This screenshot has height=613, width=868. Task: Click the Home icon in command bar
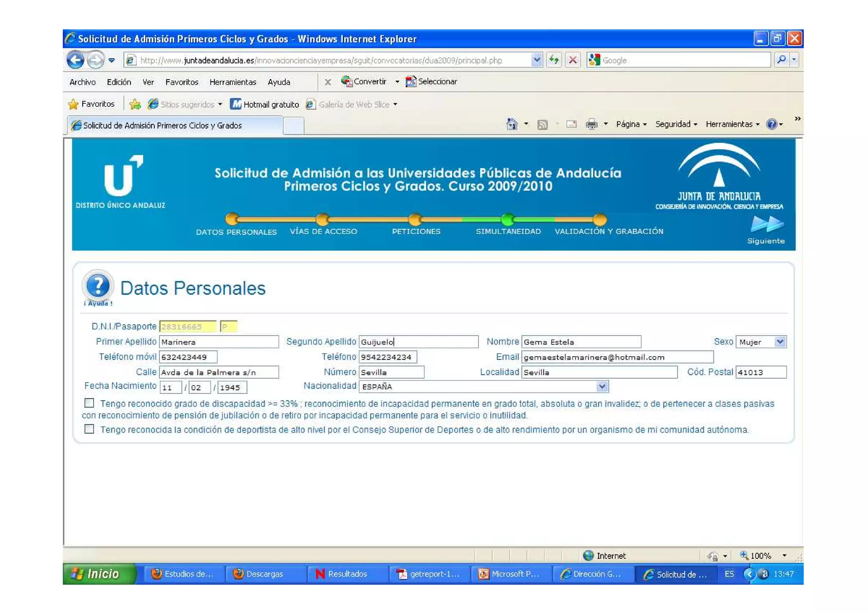[512, 124]
